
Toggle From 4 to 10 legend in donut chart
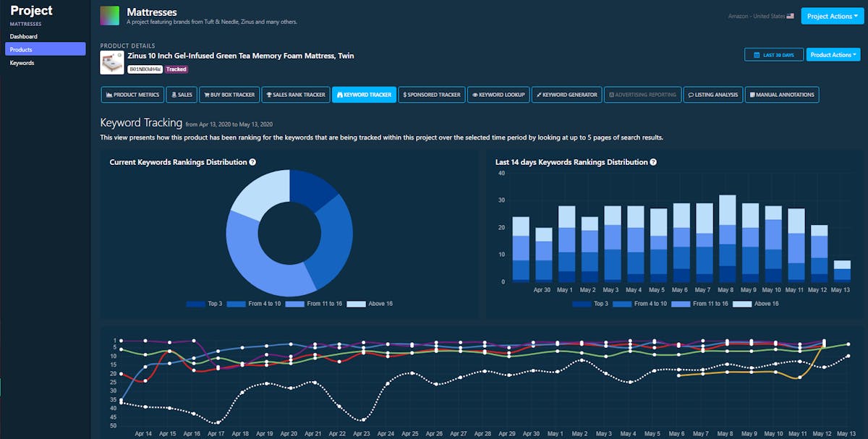[x=255, y=304]
